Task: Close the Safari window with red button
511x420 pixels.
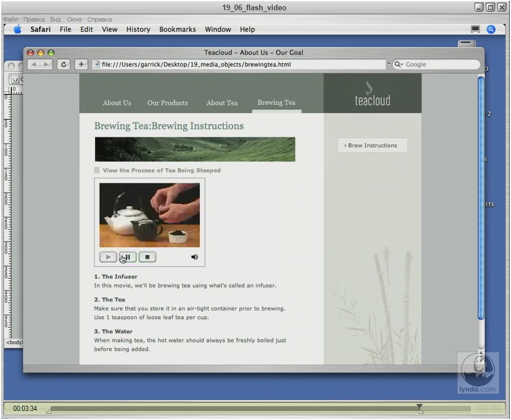Action: pyautogui.click(x=30, y=53)
